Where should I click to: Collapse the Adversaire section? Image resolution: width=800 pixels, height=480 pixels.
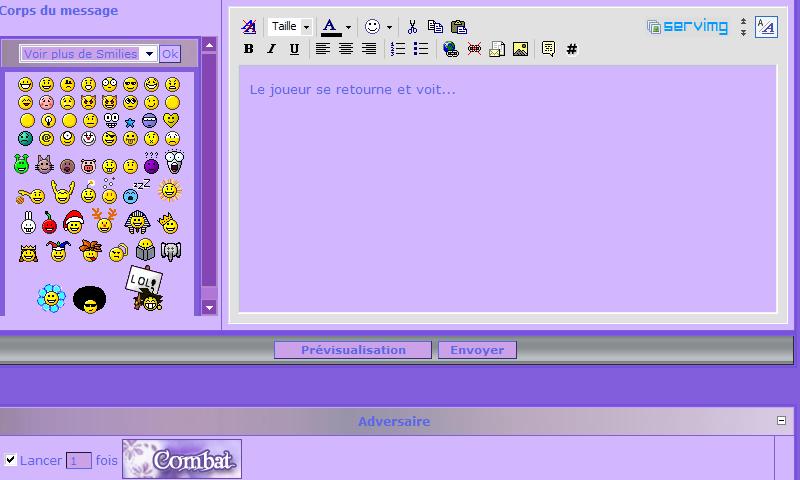point(782,421)
